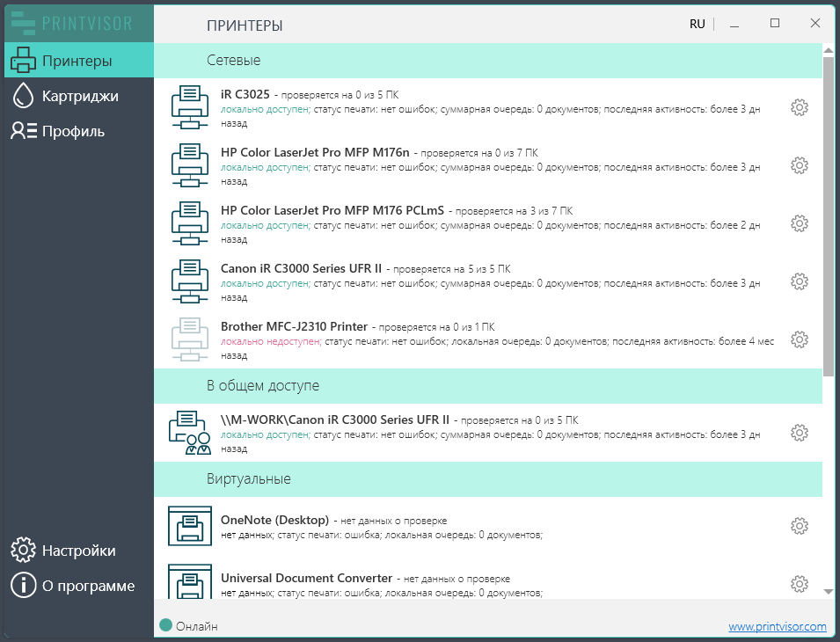Open the Профиль section in sidebar
840x642 pixels.
[79, 131]
